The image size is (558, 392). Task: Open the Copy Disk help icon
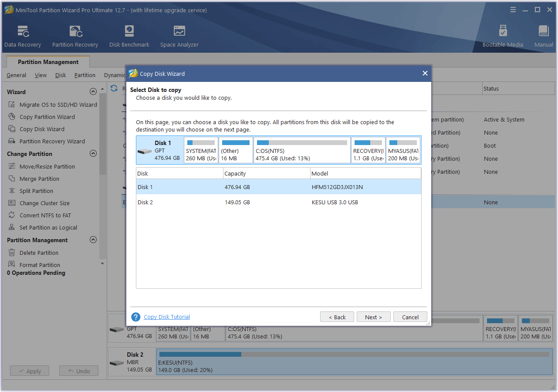point(136,317)
